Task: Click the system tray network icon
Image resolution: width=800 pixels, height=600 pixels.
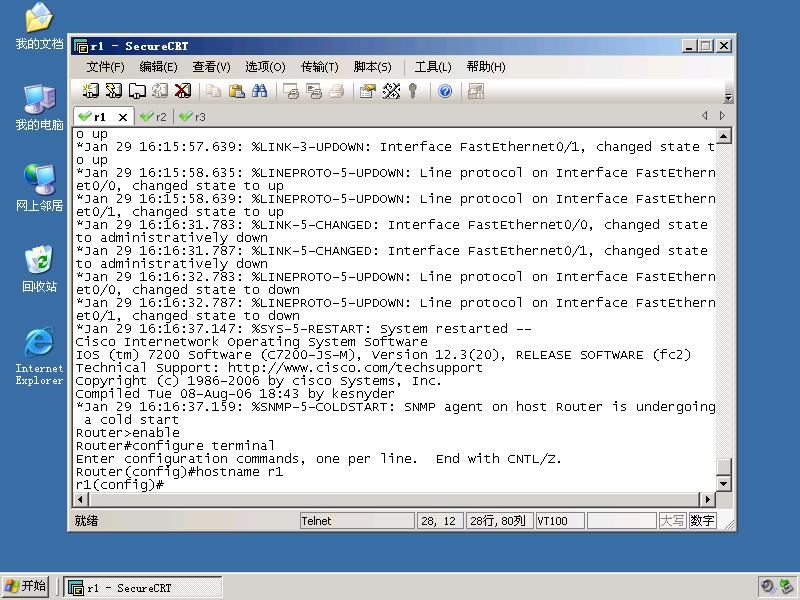Action: coord(787,586)
